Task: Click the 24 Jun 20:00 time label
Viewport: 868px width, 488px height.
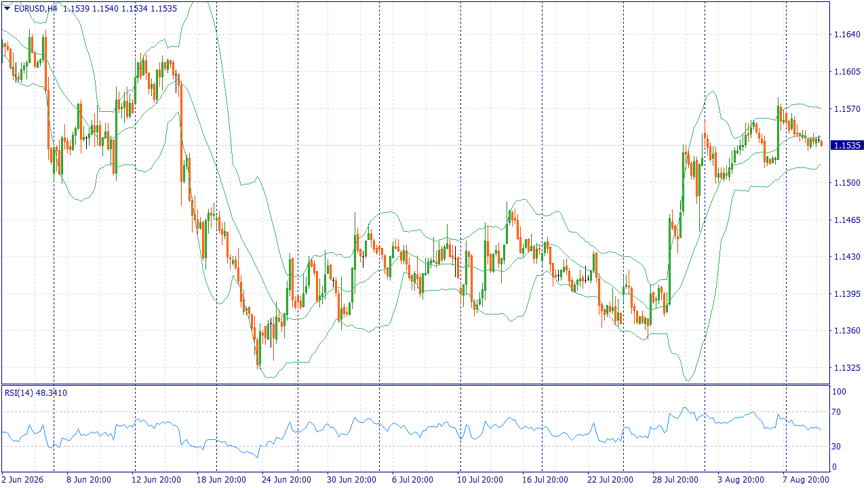Action: point(285,480)
